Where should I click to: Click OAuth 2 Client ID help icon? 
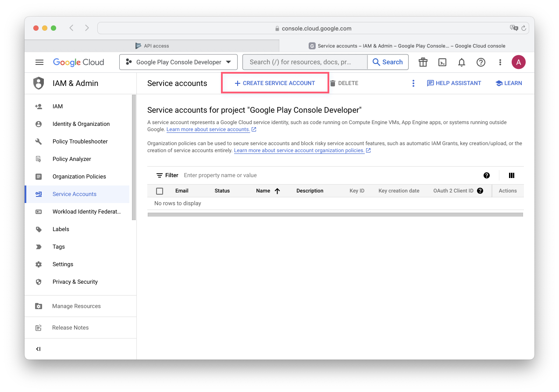(480, 191)
